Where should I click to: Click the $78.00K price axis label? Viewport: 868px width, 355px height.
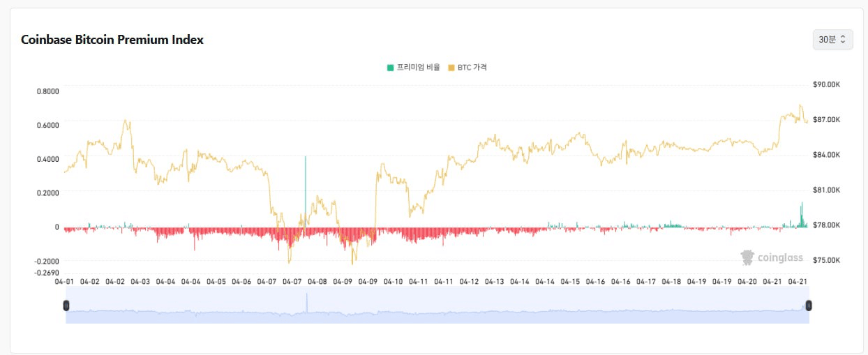click(826, 225)
